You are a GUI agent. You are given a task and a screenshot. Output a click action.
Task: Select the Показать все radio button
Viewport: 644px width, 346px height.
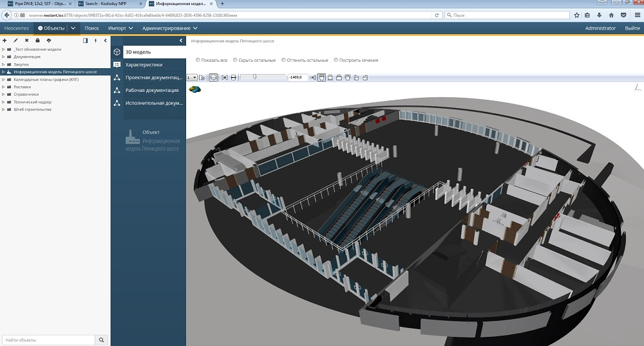pyautogui.click(x=198, y=60)
